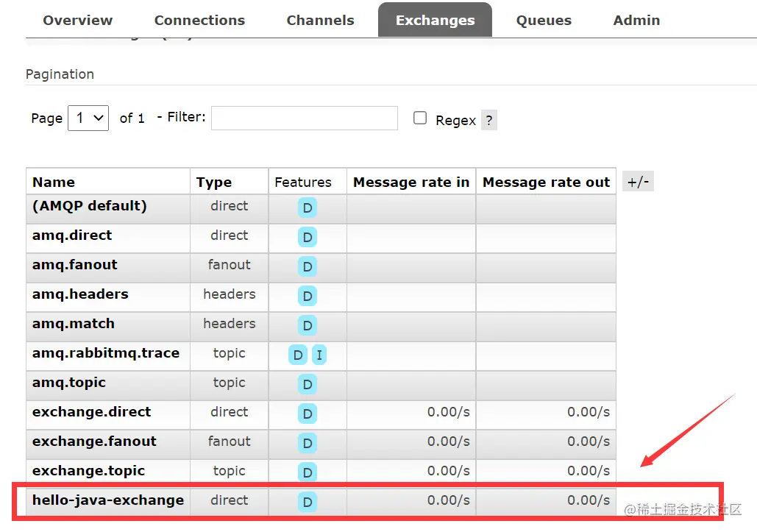Viewport: 757px width, 532px height.
Task: Click the internal I badge for amq.rabbitmq.trace
Action: (x=319, y=355)
